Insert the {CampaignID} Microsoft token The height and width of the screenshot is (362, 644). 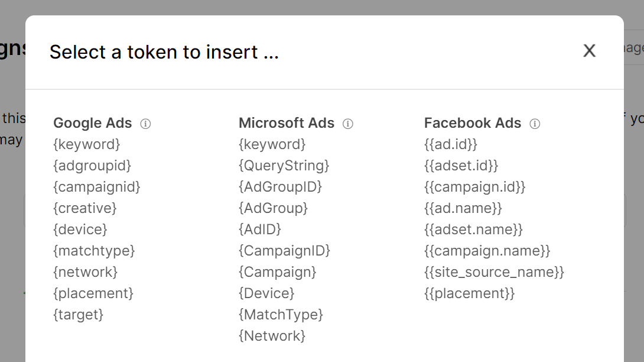[x=284, y=251]
